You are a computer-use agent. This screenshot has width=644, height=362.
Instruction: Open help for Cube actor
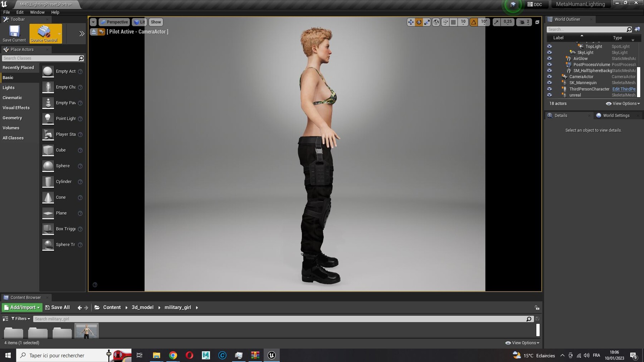click(80, 150)
